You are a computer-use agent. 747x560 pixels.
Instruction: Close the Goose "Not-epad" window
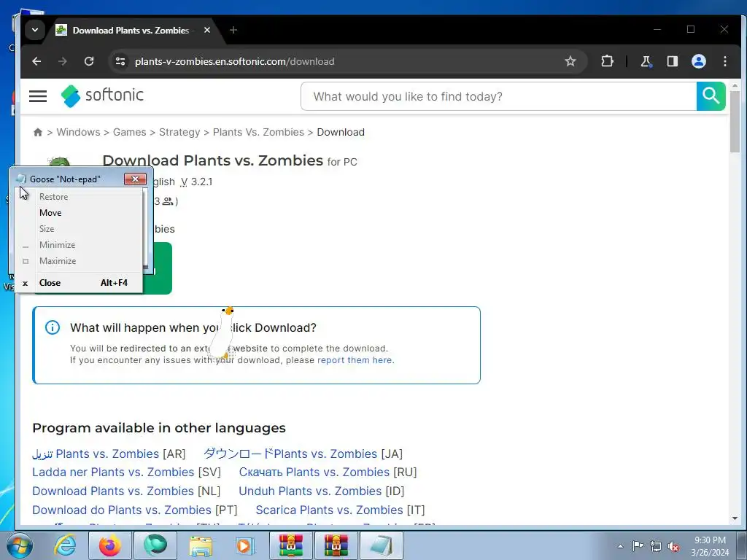[x=135, y=179]
